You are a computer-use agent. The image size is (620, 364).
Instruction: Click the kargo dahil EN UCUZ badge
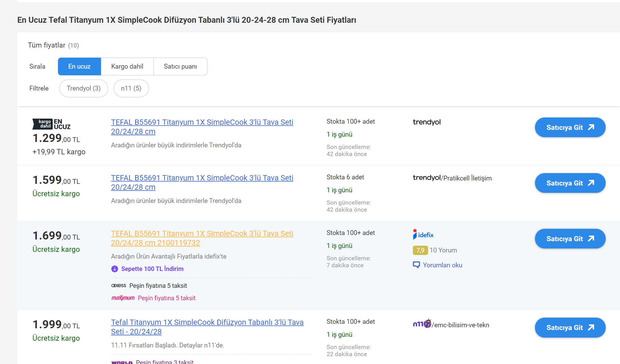point(51,124)
